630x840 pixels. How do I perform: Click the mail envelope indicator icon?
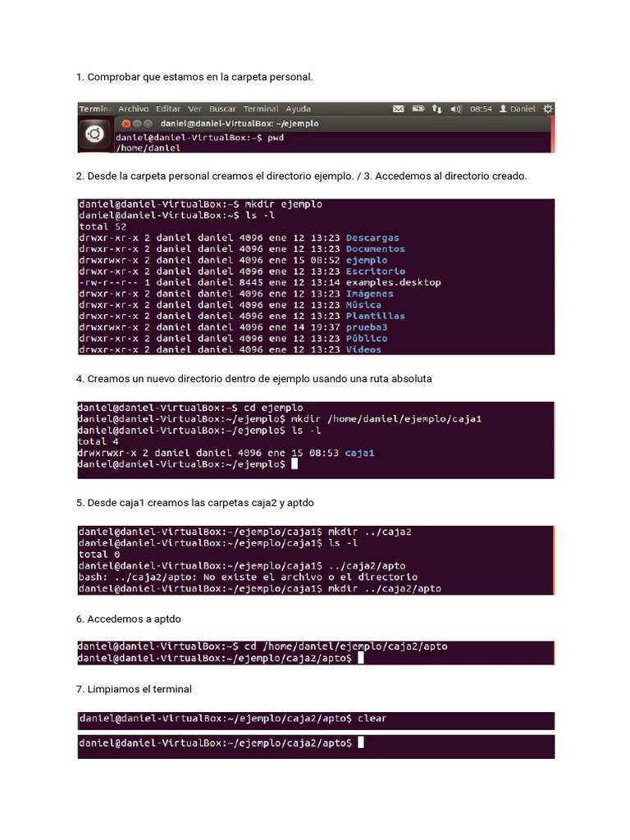pos(398,109)
